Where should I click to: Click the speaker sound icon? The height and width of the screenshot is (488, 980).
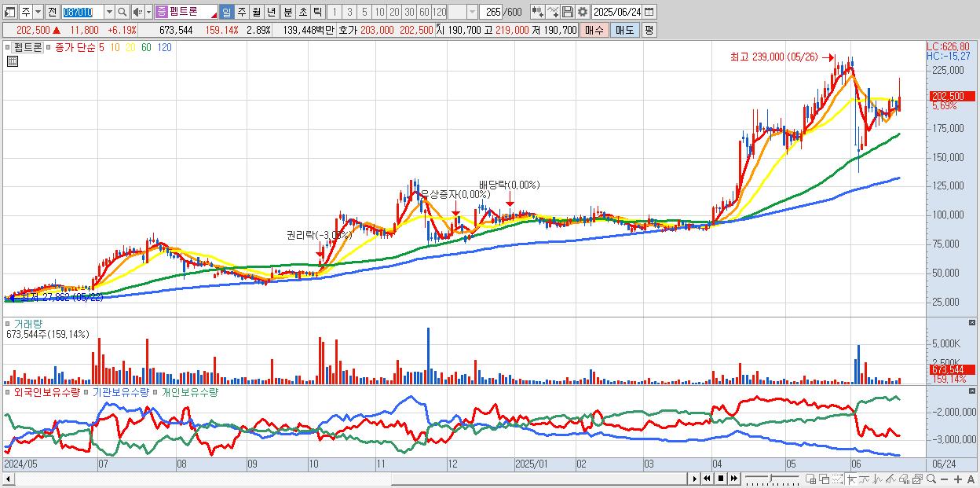pyautogui.click(x=137, y=12)
